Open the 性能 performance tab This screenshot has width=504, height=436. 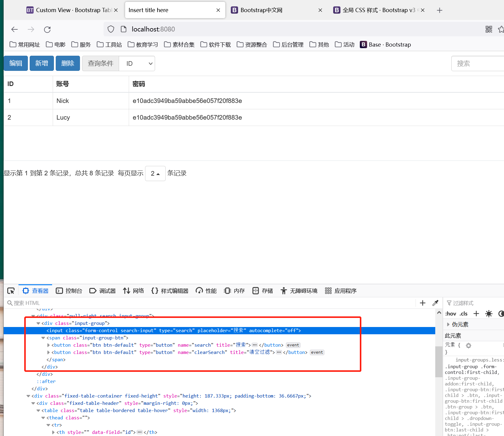206,291
